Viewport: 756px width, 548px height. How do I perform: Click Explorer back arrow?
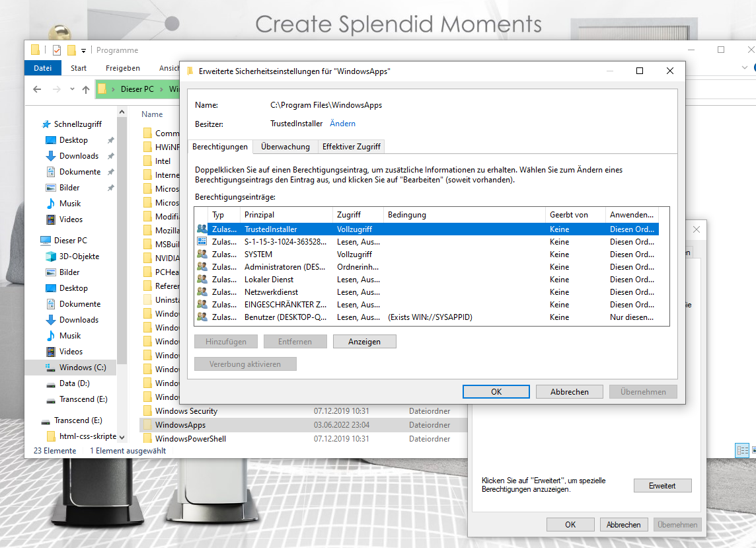point(37,89)
